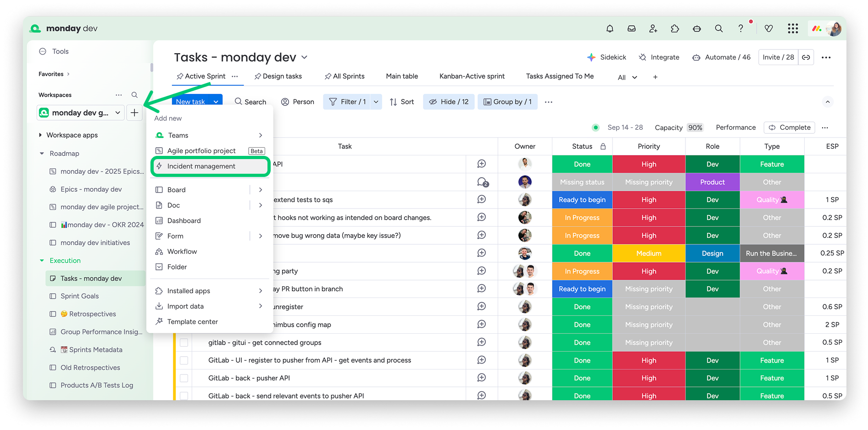This screenshot has height=430, width=868.
Task: Click the Integrate button
Action: (659, 57)
